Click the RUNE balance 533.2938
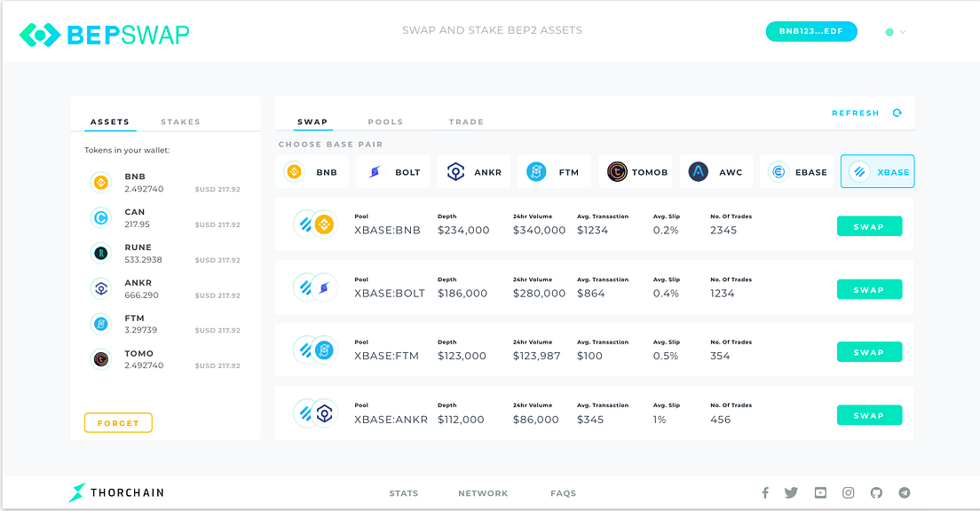This screenshot has width=980, height=511. tap(143, 260)
